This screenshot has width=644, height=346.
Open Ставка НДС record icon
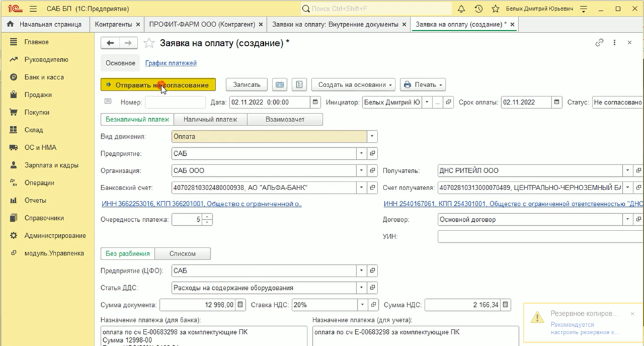(x=374, y=304)
